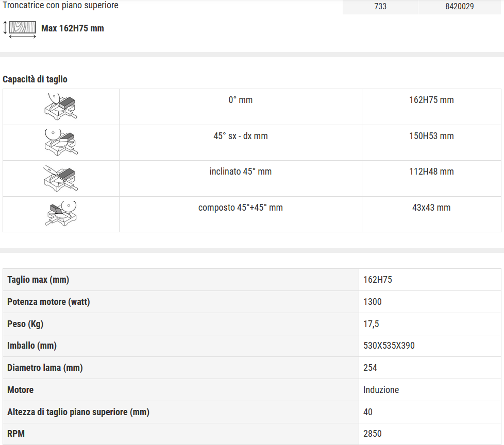
Task: Click the Max 162H75 mm label
Action: coord(73,28)
